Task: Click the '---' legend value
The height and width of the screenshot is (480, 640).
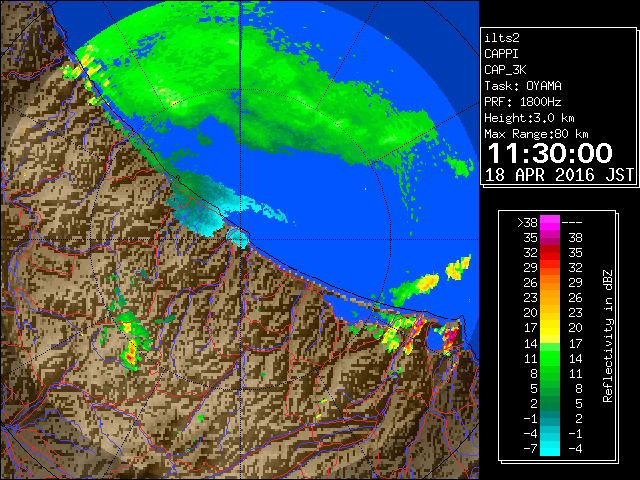Action: click(572, 223)
